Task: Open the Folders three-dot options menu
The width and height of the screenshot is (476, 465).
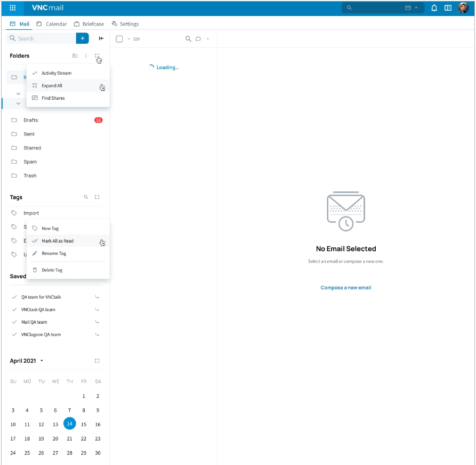Action: click(86, 56)
